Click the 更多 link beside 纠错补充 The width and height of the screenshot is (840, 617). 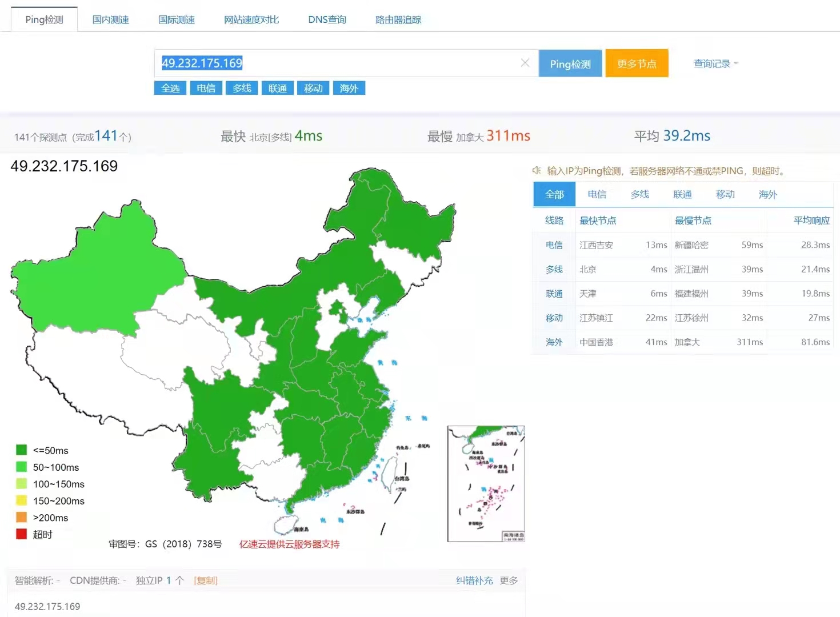pyautogui.click(x=509, y=580)
